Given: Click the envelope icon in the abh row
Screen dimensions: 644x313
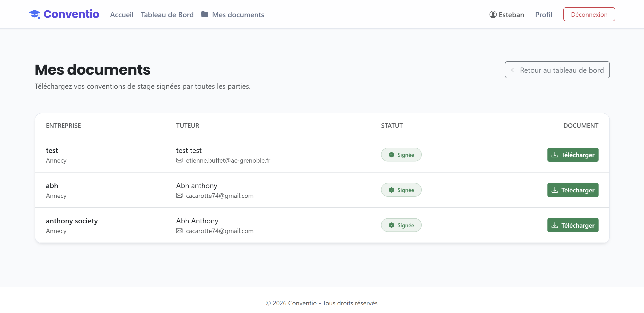Looking at the screenshot, I should (x=179, y=195).
